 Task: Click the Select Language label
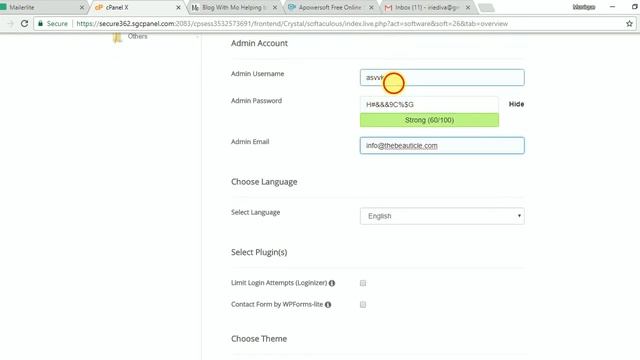(256, 212)
